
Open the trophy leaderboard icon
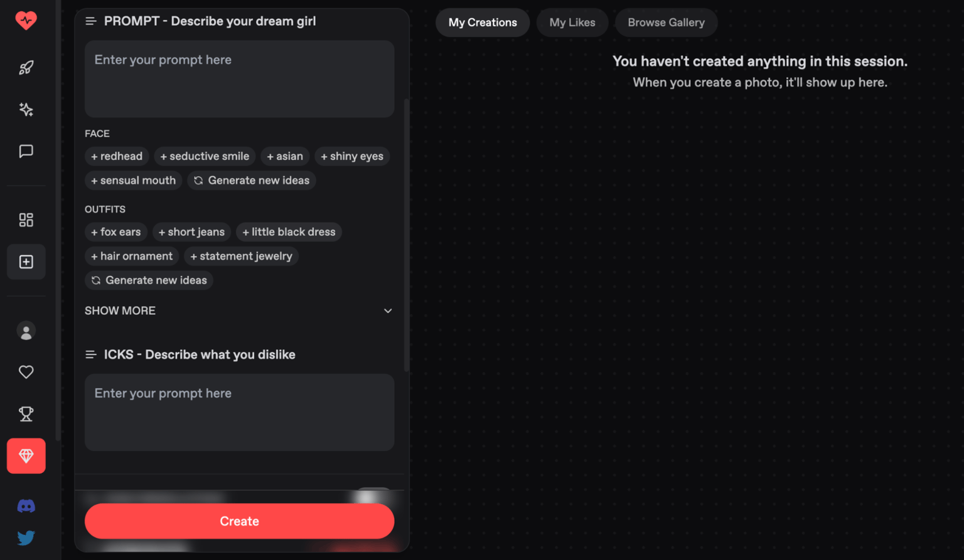coord(26,414)
